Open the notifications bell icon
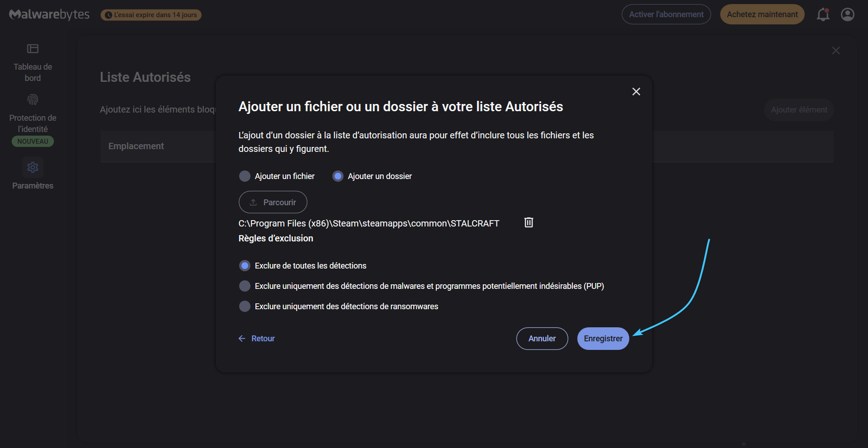The height and width of the screenshot is (448, 868). click(823, 14)
